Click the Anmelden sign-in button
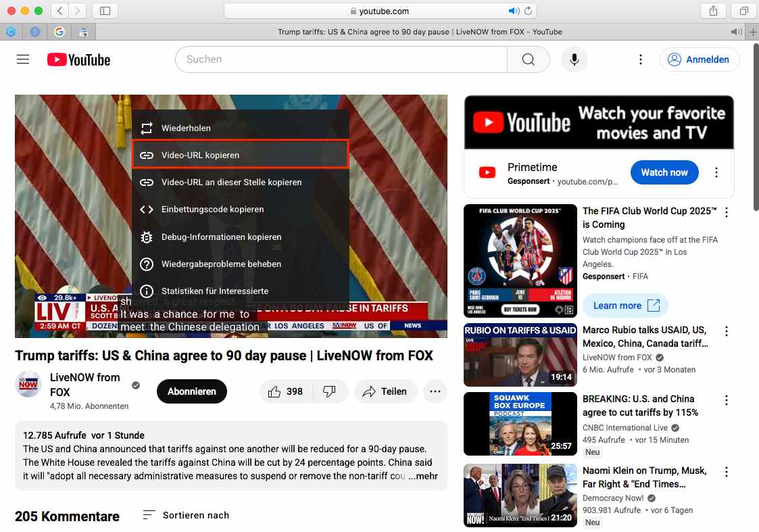759x532 pixels. (x=700, y=59)
